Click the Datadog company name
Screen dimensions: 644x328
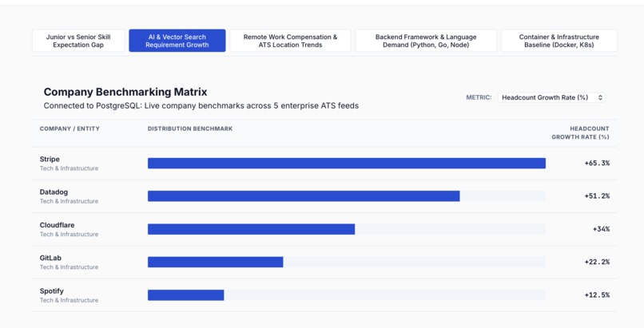point(54,192)
